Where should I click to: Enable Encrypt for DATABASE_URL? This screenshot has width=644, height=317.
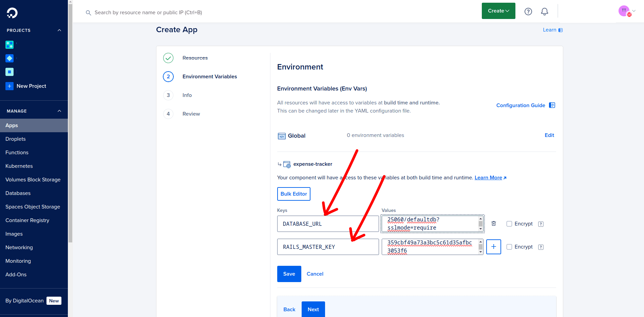click(509, 224)
